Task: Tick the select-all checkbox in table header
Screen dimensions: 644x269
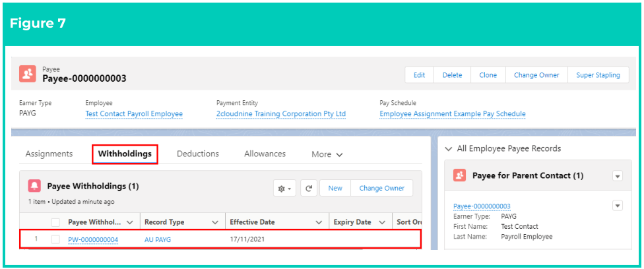Action: pos(55,222)
